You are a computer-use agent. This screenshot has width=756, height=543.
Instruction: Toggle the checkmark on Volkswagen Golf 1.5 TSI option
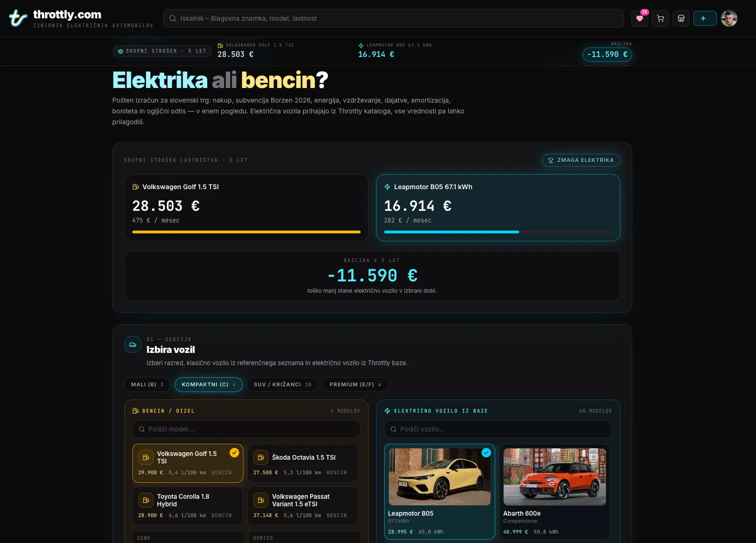tap(234, 453)
